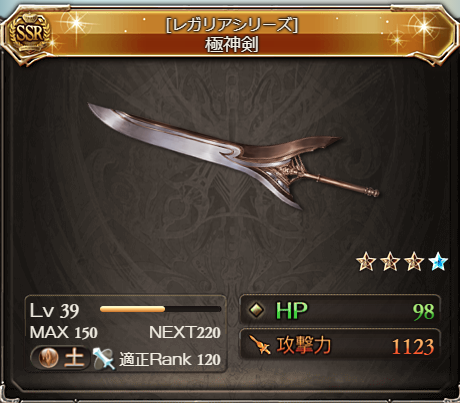Click the weapon level experience bar
The height and width of the screenshot is (403, 460).
(x=160, y=309)
